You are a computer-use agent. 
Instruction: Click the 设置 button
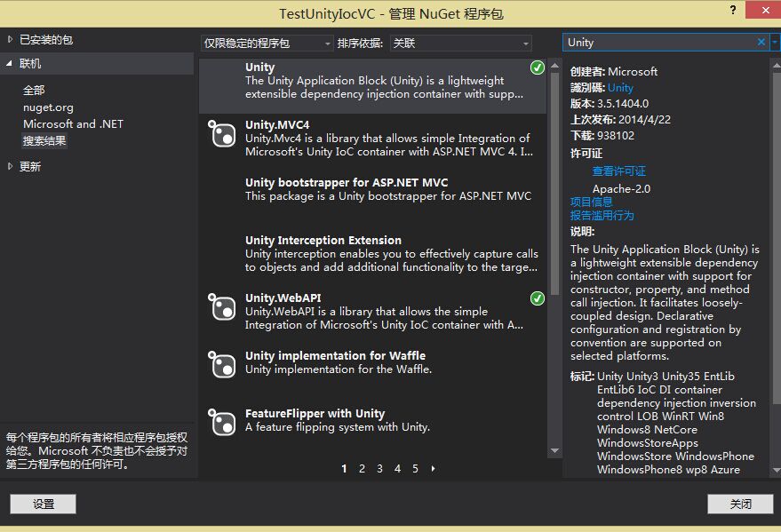click(43, 504)
